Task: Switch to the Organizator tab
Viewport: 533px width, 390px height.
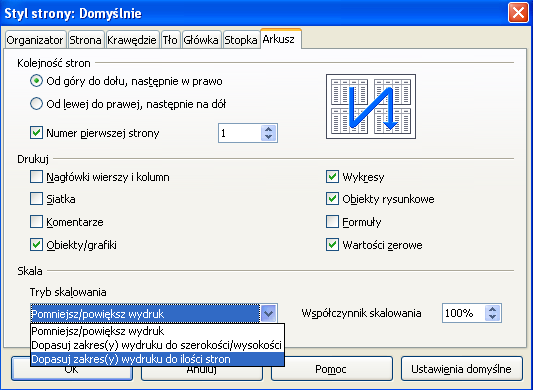Action: [x=35, y=40]
